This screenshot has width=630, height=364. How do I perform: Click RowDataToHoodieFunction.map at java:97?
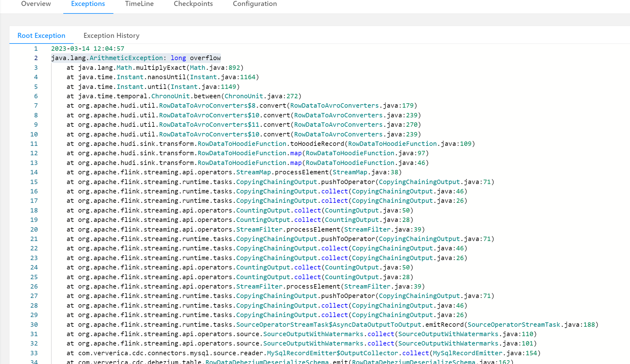click(247, 153)
